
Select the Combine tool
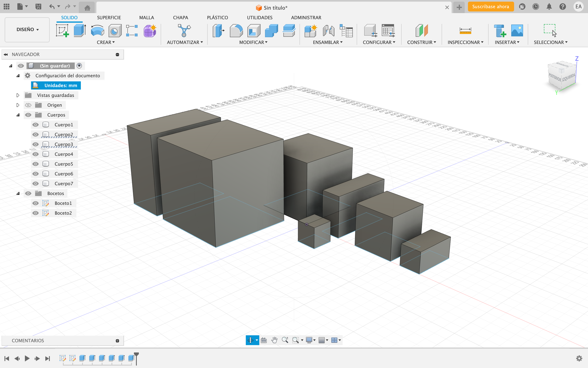[x=271, y=31]
